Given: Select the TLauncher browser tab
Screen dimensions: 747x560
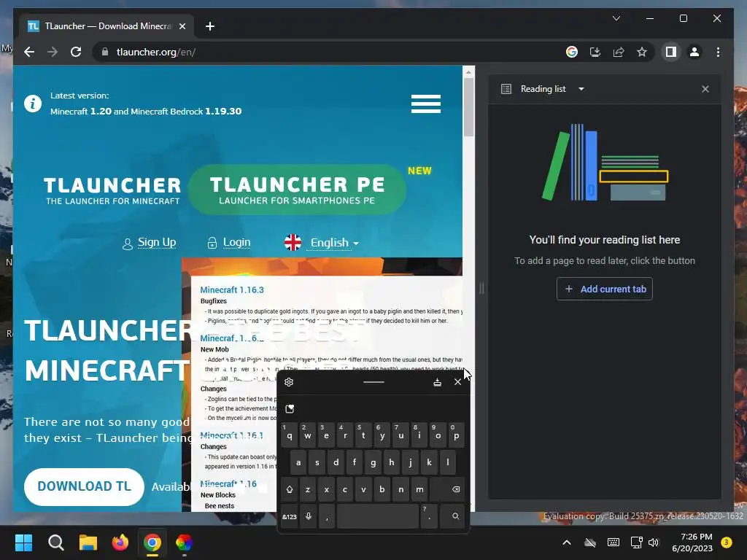Looking at the screenshot, I should [107, 26].
